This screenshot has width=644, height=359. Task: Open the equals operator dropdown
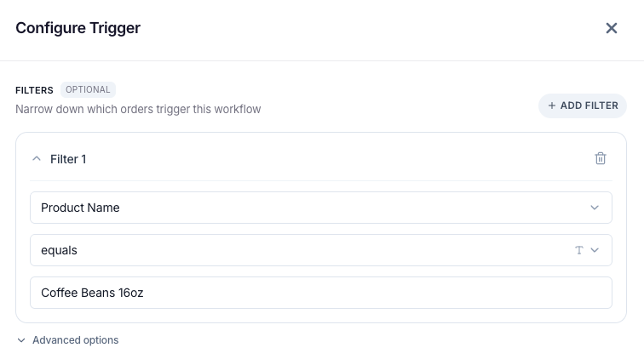(321, 250)
